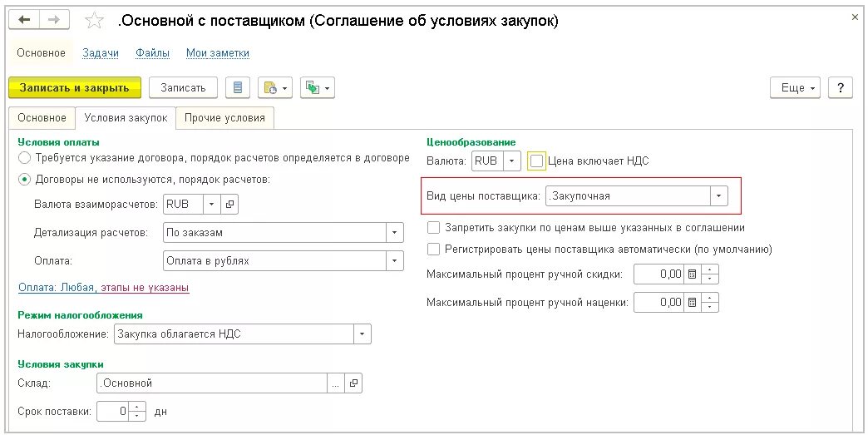This screenshot has width=868, height=435.
Task: Select radio Требуется указание договора
Action: pos(24,158)
